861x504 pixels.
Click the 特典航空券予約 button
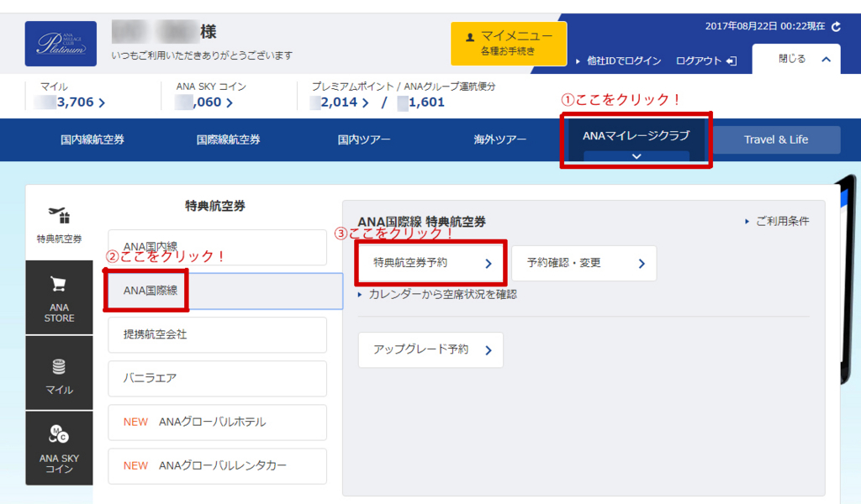(432, 263)
